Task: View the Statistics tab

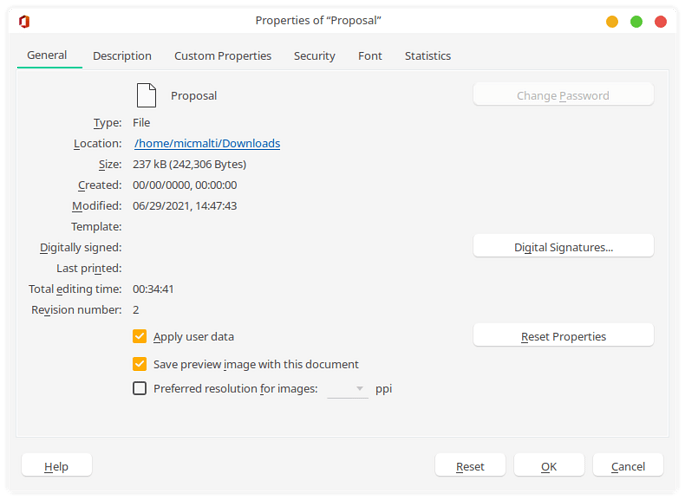Action: point(428,56)
